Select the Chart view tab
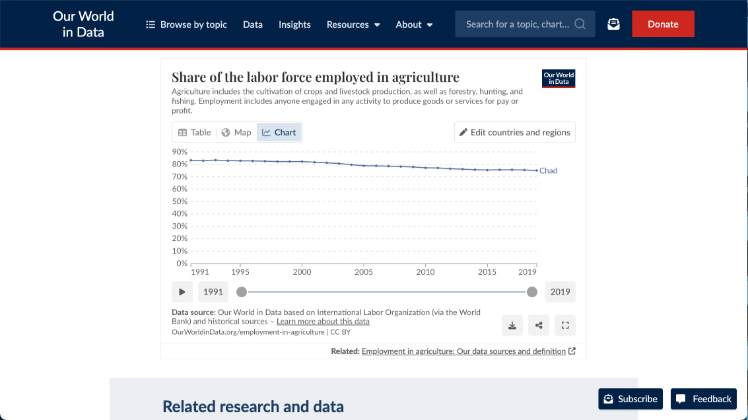The width and height of the screenshot is (748, 420). pyautogui.click(x=278, y=132)
